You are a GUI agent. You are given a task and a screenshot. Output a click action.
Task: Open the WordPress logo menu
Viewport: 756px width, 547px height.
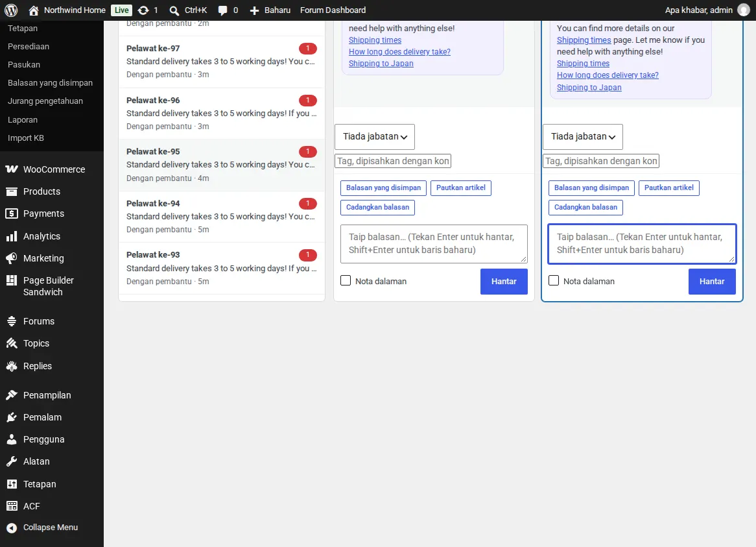point(10,10)
